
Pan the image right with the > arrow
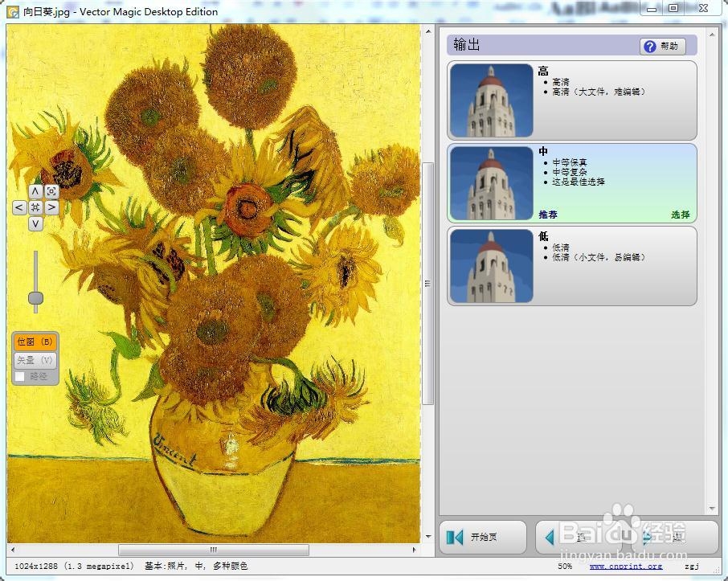[51, 207]
